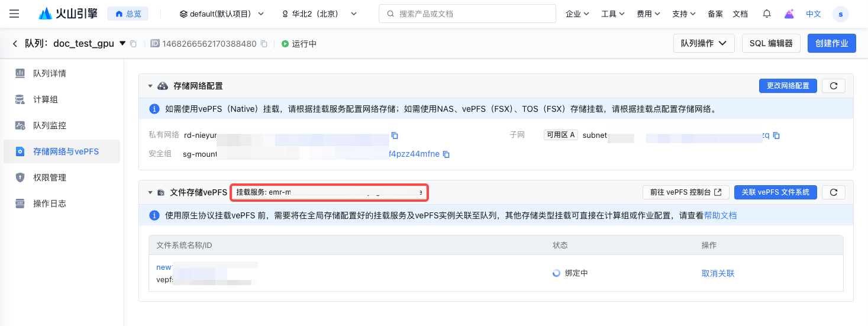This screenshot has width=868, height=326.
Task: Expand the 工具 menu
Action: [613, 14]
